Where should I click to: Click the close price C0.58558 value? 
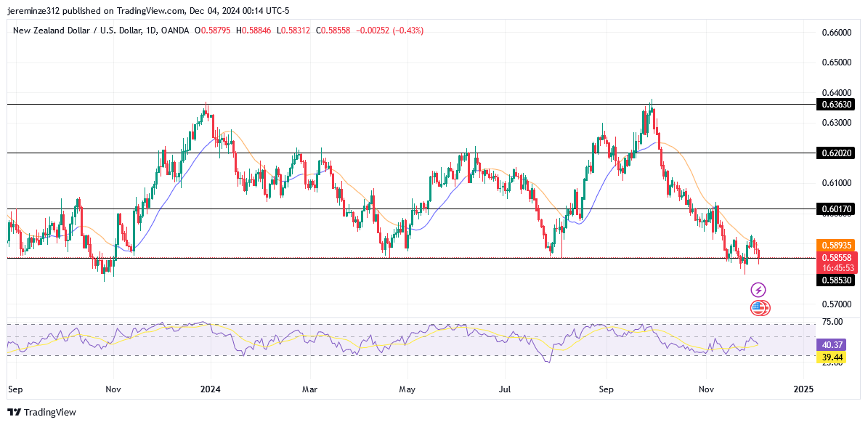click(334, 31)
